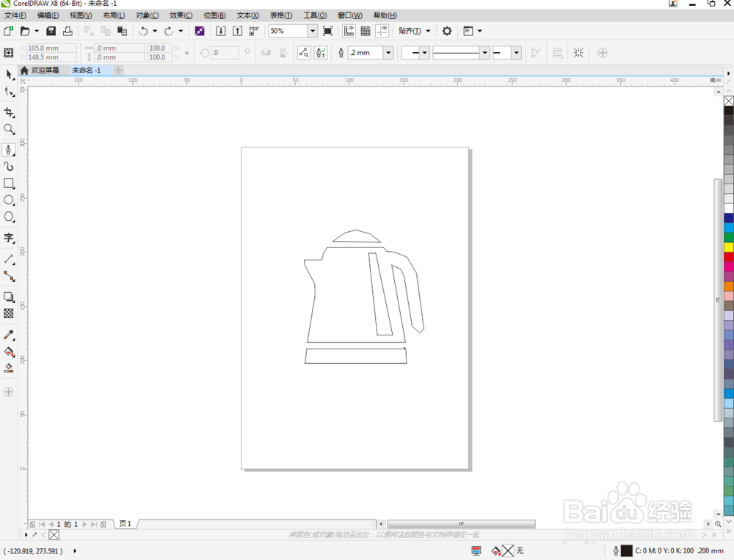Select the Shape edit tool

pos(9,91)
